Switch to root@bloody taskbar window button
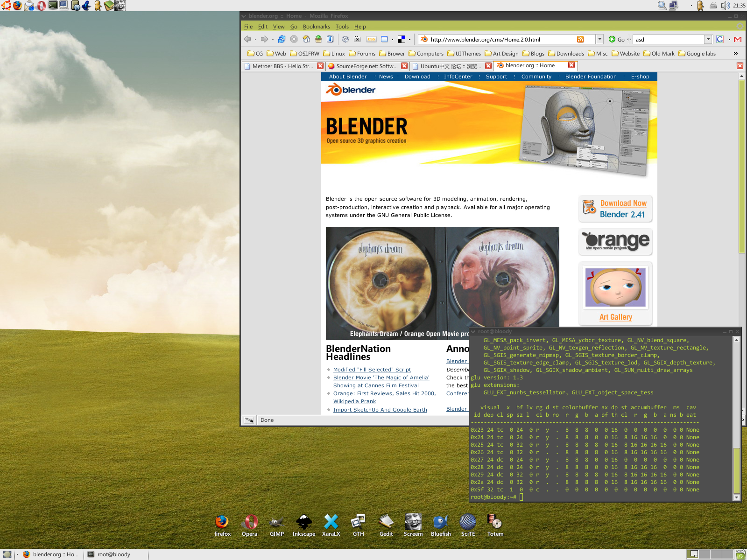This screenshot has width=747, height=560. point(116,554)
